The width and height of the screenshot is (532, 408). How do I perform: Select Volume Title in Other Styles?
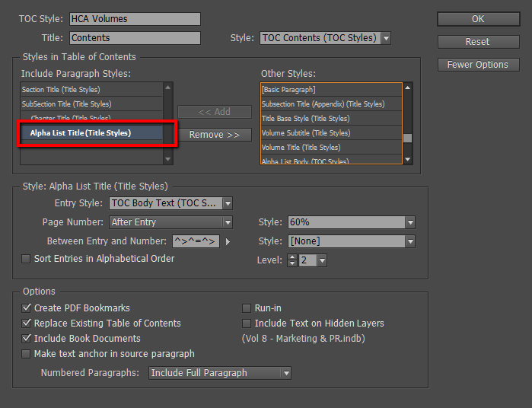(x=331, y=148)
